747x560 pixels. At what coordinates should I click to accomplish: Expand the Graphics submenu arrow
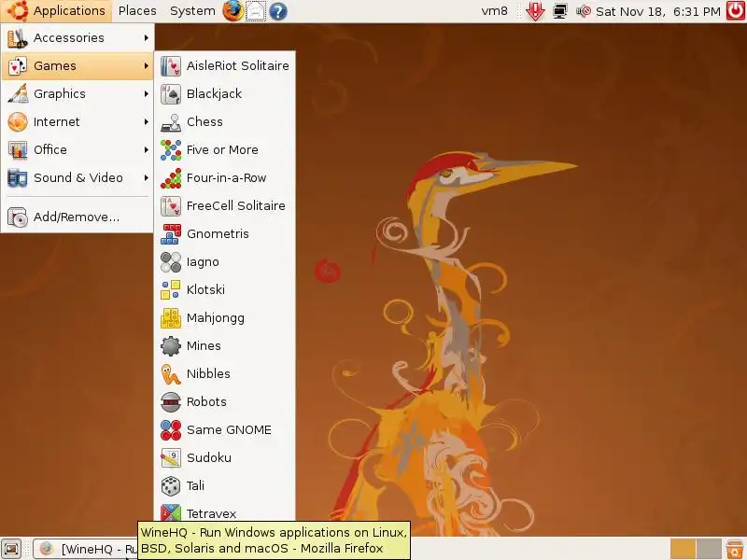pos(147,94)
